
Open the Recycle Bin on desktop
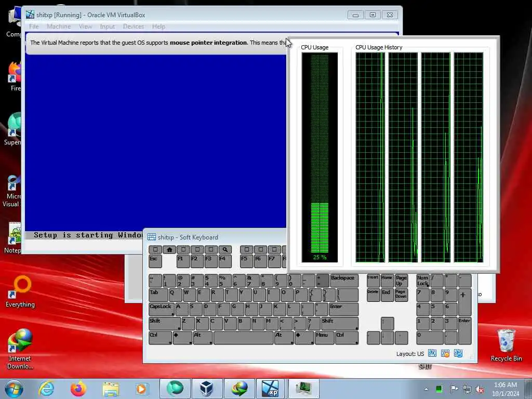pyautogui.click(x=506, y=345)
